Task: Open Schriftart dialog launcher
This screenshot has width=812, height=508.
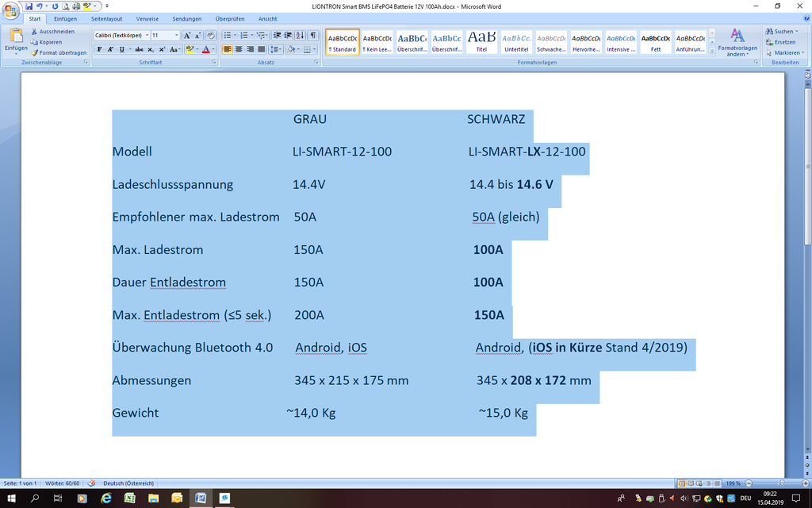Action: click(x=214, y=62)
